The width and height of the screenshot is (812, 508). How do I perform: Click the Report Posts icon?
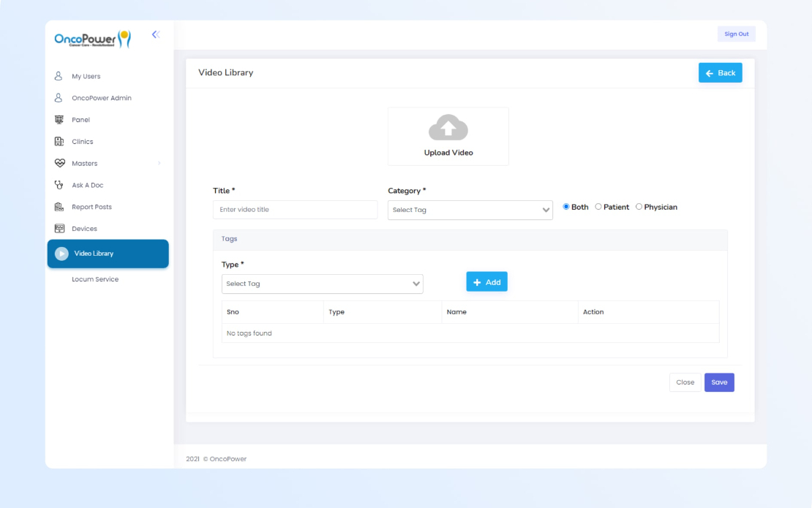pyautogui.click(x=59, y=207)
